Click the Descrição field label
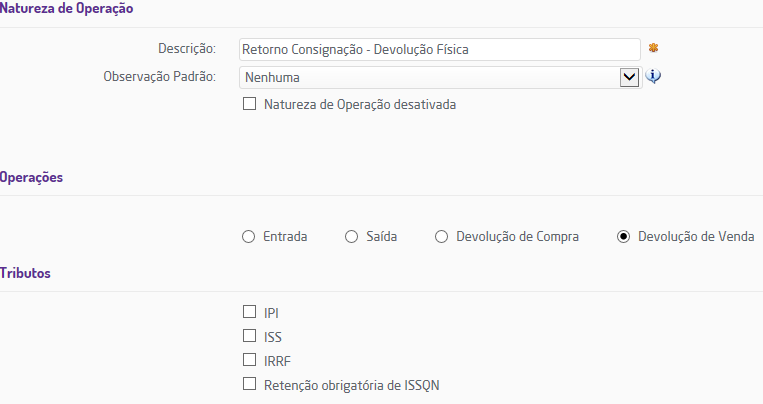 coord(187,48)
